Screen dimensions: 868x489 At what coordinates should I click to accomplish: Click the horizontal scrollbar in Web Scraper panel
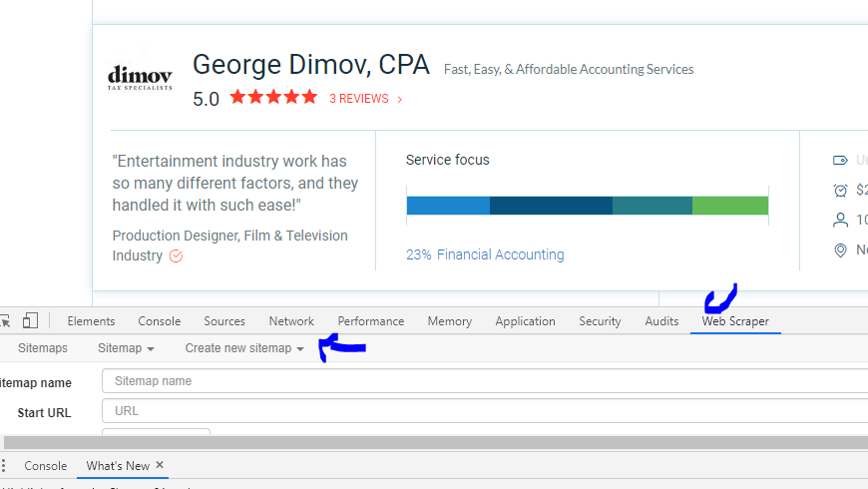coord(436,442)
